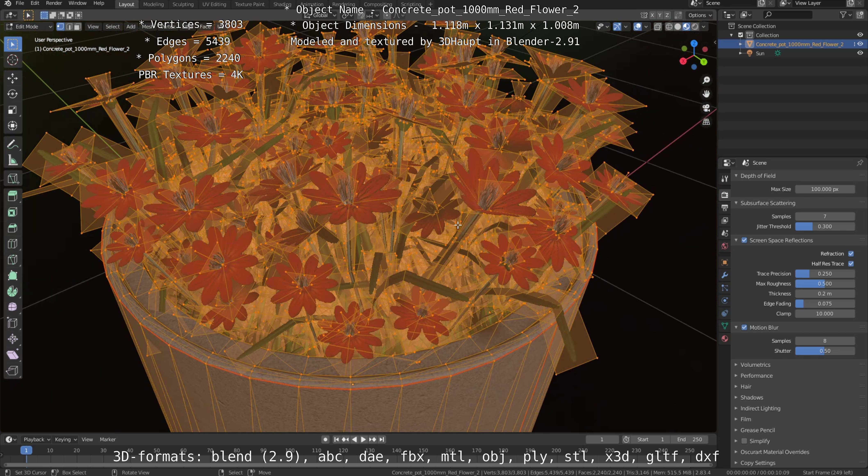Activate the Edge Slide tool
The width and height of the screenshot is (868, 476).
click(x=13, y=323)
